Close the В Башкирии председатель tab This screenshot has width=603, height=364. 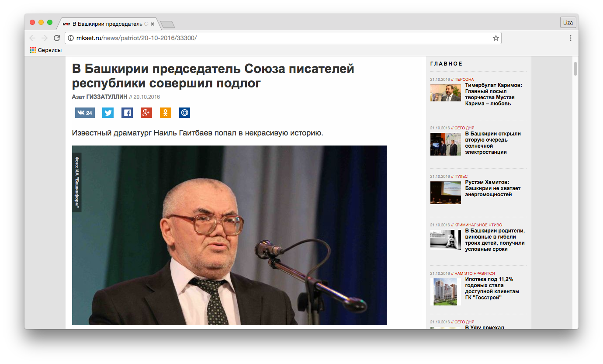click(x=152, y=24)
